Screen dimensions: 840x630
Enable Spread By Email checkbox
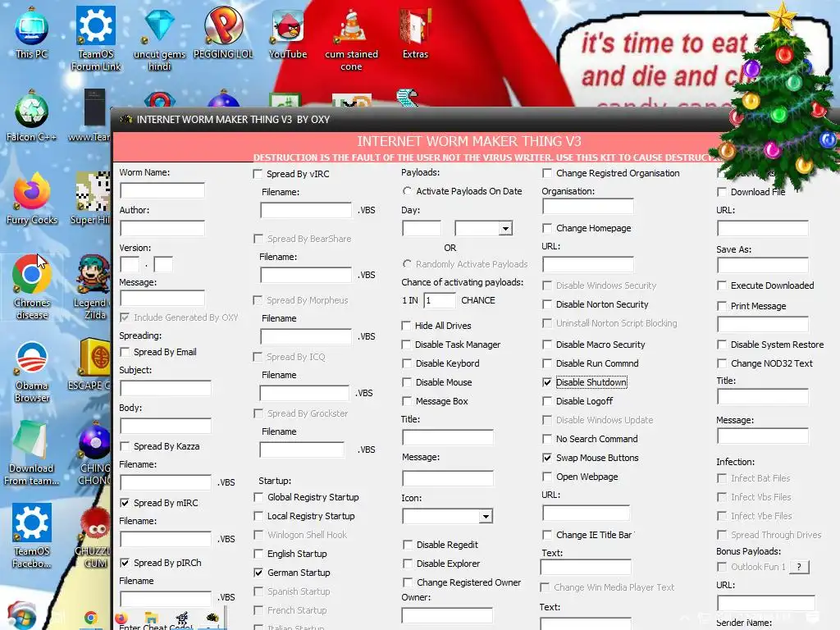125,352
